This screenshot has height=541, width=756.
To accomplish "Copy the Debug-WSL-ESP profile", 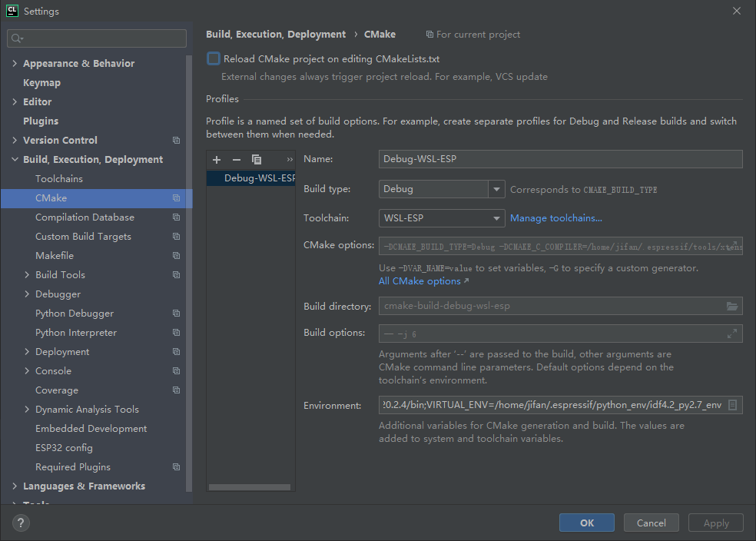I will tap(256, 159).
